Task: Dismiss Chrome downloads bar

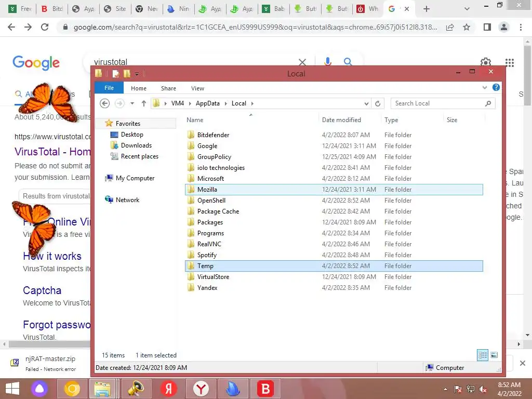Action: click(x=523, y=363)
